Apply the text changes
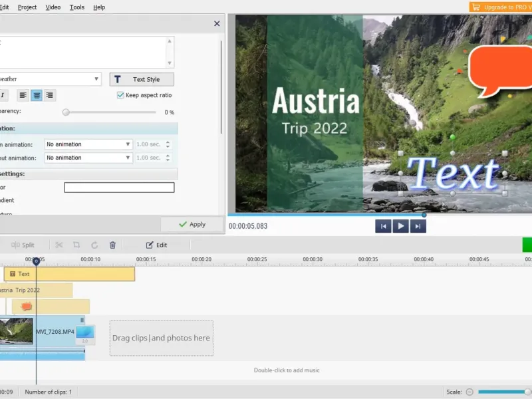The image size is (532, 399). [x=192, y=224]
